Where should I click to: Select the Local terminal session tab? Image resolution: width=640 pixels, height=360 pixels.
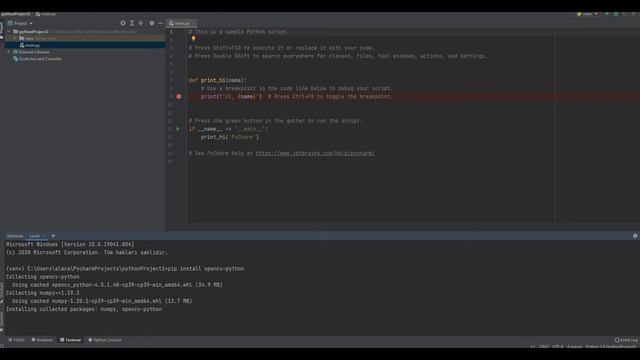point(35,236)
